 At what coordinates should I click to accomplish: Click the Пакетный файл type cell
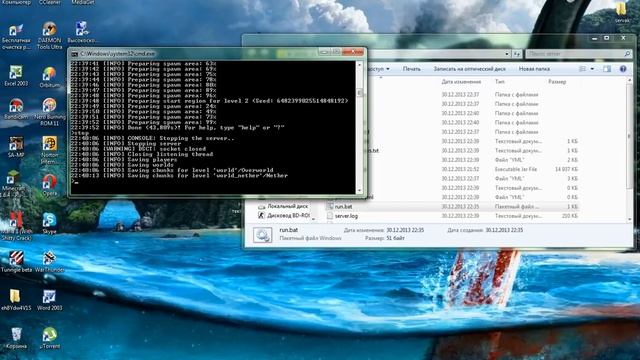517,207
